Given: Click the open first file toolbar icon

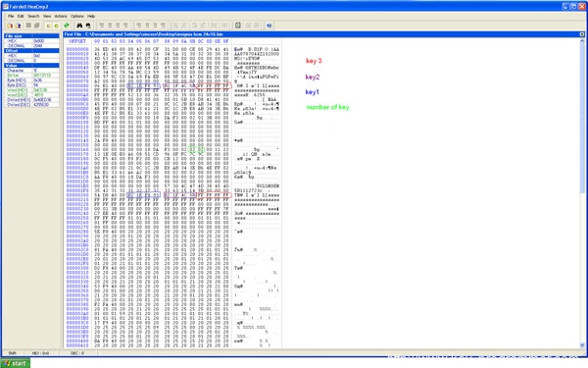Looking at the screenshot, I should pos(10,26).
